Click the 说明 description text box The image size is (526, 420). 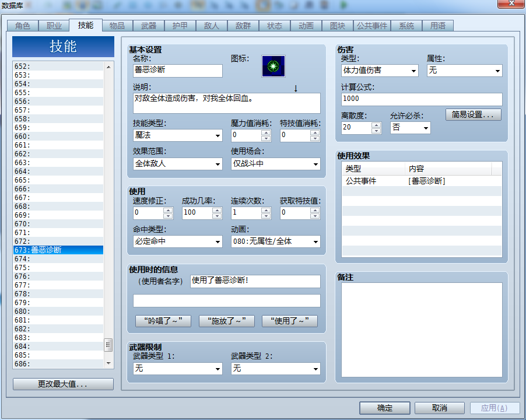pos(226,103)
